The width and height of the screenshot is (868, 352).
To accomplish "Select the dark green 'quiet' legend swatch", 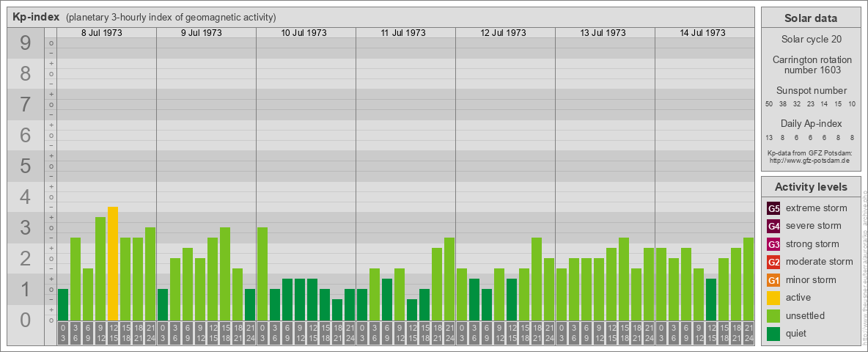I will tap(773, 333).
